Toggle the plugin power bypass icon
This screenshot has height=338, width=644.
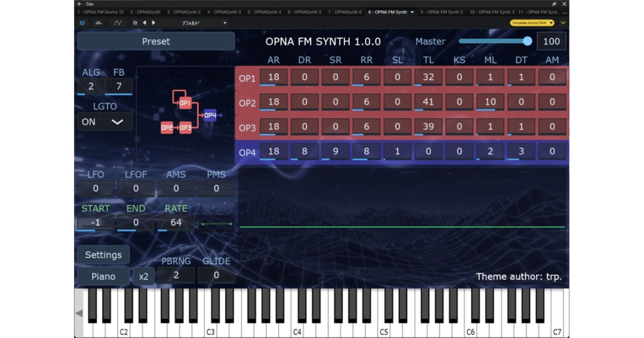(82, 23)
